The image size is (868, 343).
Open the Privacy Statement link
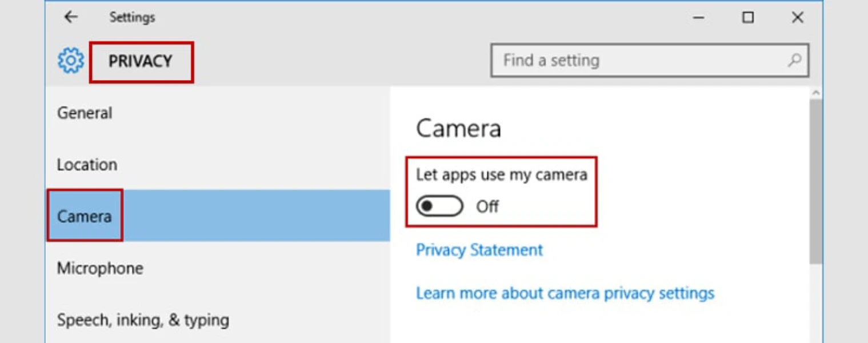coord(479,250)
